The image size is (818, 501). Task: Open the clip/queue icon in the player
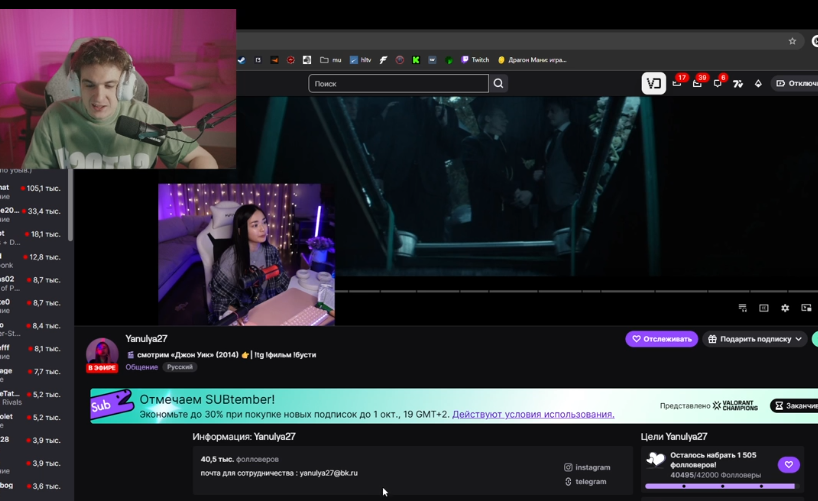743,308
